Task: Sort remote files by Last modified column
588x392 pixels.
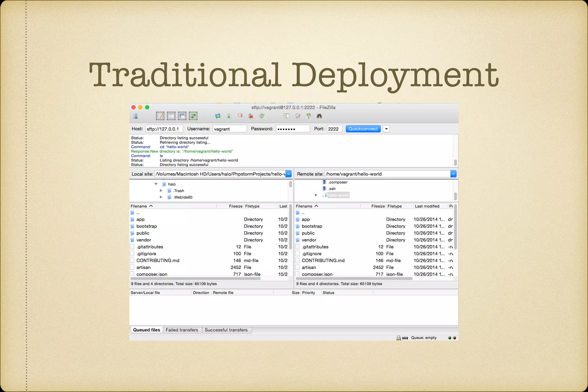Action: 430,206
